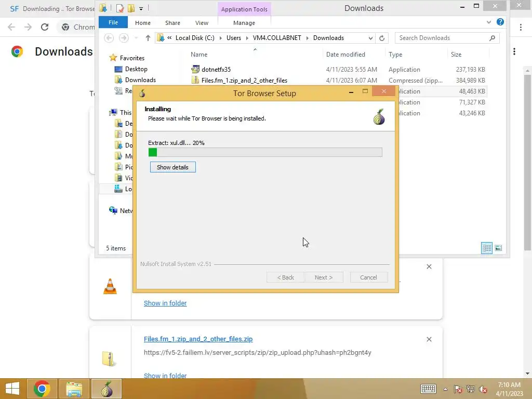Click Show details in Tor Browser Setup
This screenshot has height=399, width=532.
[172, 167]
